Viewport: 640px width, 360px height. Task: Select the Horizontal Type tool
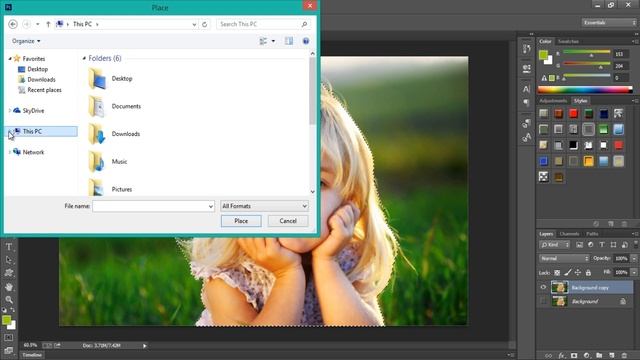[9, 247]
